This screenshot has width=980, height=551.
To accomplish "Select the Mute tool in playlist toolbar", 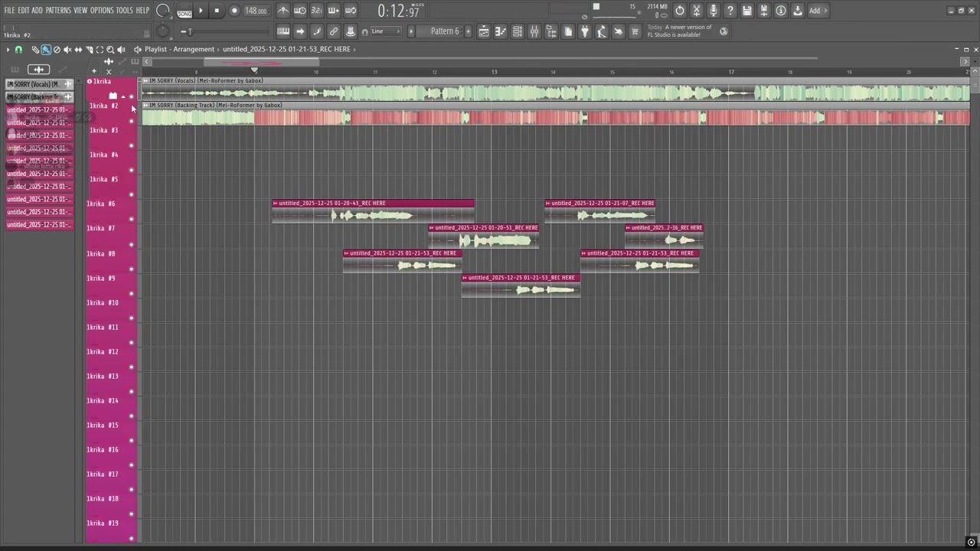I will coord(67,50).
